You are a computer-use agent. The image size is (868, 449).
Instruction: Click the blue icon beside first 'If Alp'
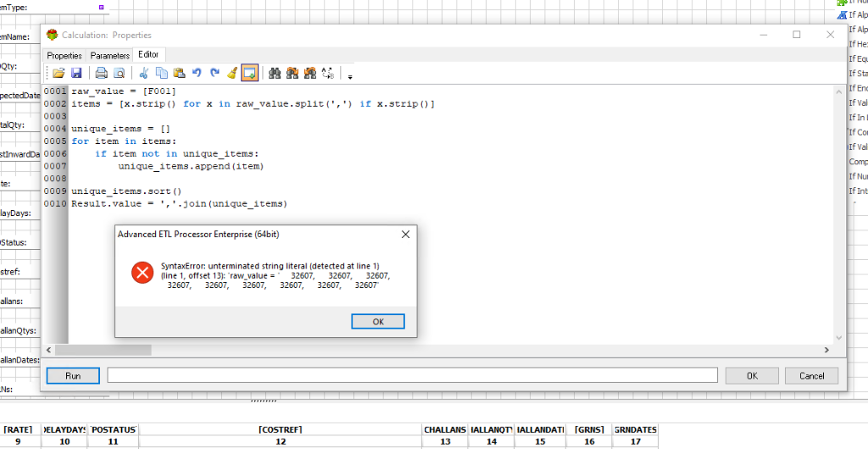pyautogui.click(x=842, y=15)
